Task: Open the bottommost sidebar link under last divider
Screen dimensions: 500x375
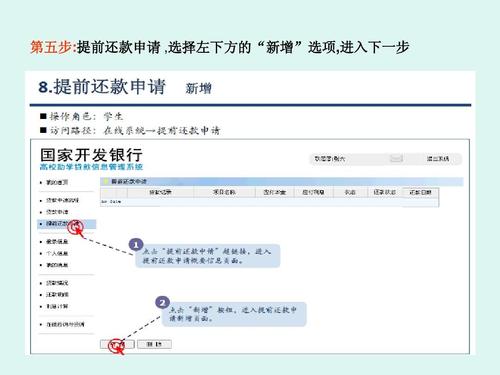Action: coord(65,324)
